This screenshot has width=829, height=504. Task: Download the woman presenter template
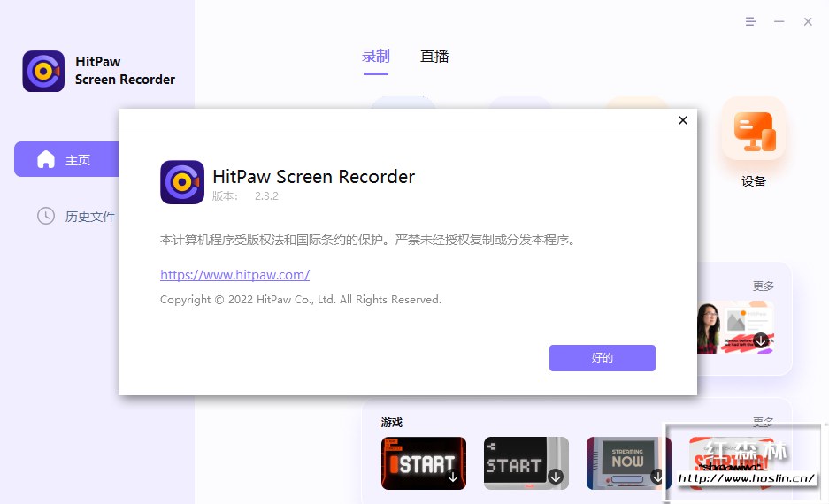coord(761,340)
